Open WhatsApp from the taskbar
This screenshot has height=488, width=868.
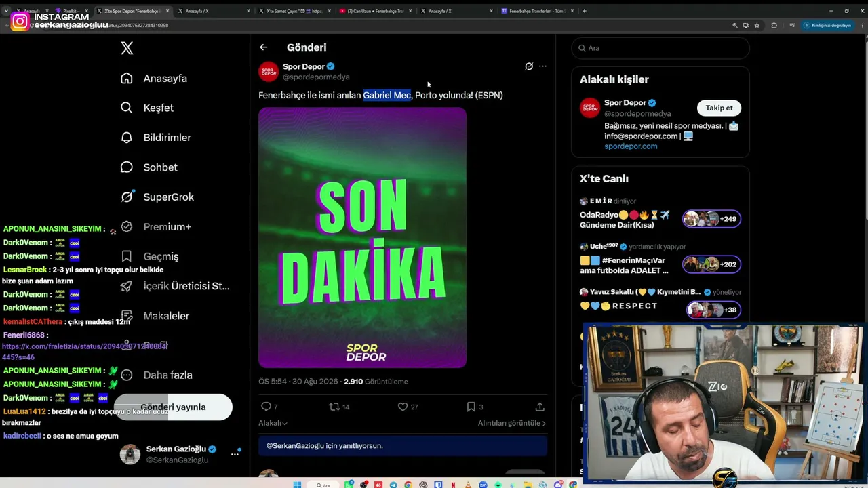349,485
